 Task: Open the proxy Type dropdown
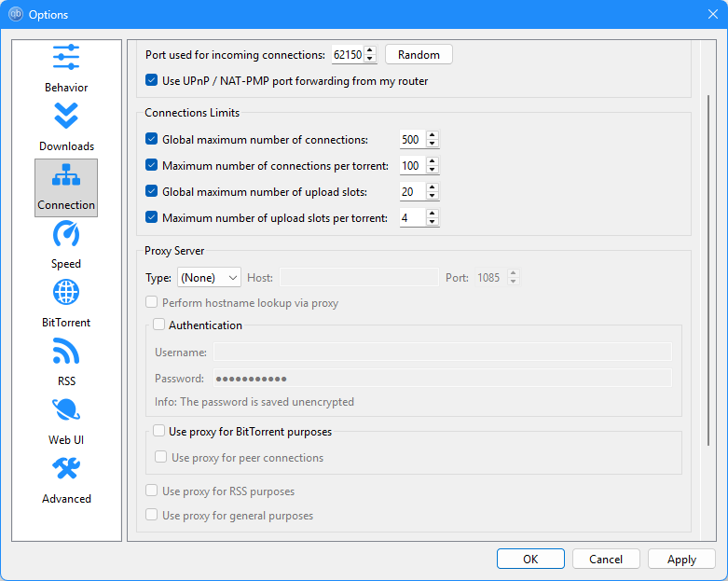pyautogui.click(x=209, y=278)
